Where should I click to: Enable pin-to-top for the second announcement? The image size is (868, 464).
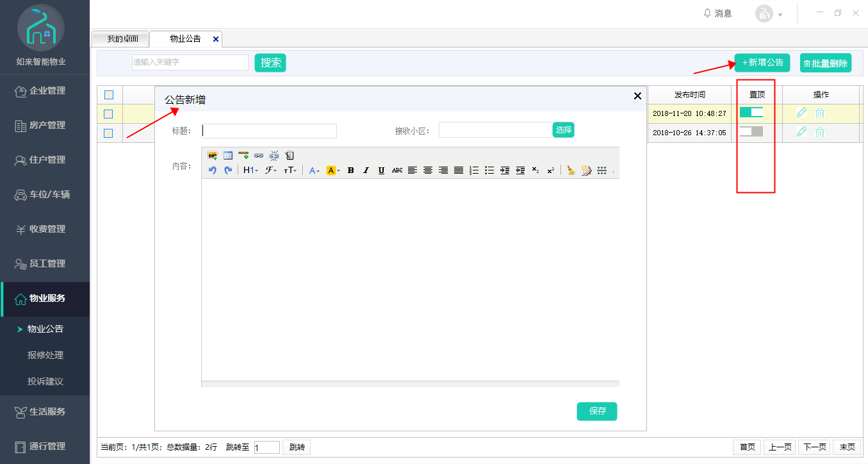pyautogui.click(x=751, y=132)
